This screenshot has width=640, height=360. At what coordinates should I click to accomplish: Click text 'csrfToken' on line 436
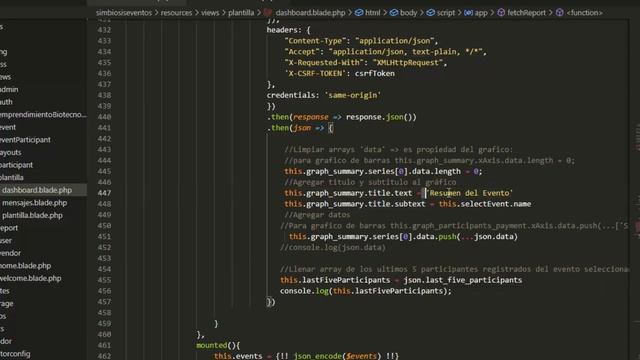click(x=375, y=73)
